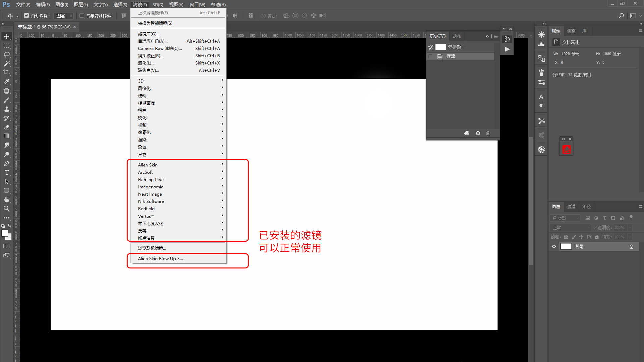Click the foreground color swatch
The height and width of the screenshot is (362, 644).
coord(5,233)
